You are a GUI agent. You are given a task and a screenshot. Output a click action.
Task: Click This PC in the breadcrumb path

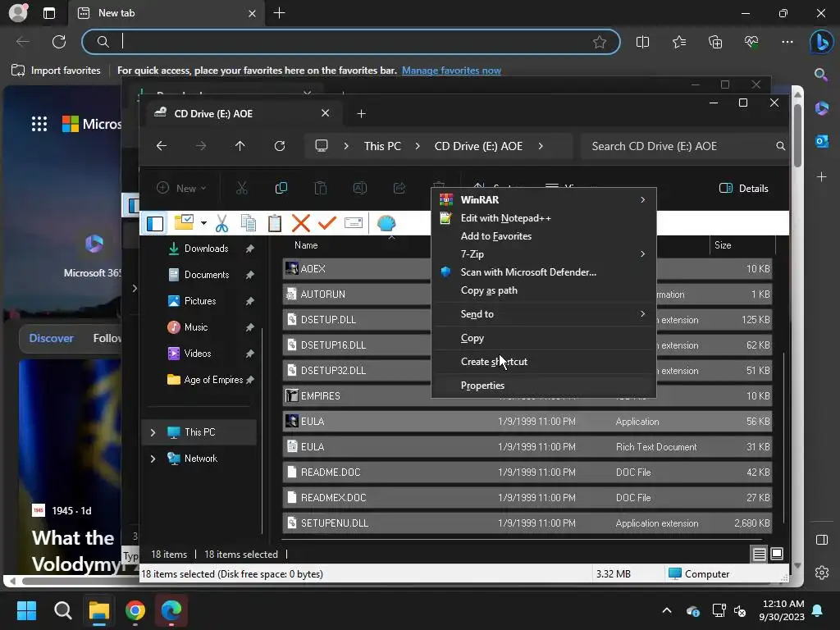point(382,146)
